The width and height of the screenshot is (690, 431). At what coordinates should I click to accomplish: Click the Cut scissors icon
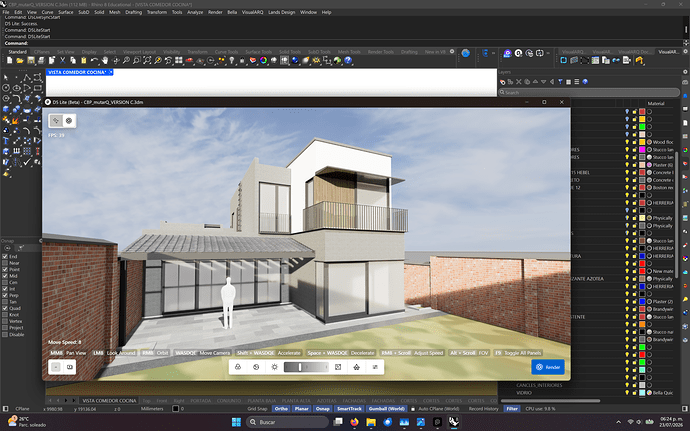coord(62,60)
